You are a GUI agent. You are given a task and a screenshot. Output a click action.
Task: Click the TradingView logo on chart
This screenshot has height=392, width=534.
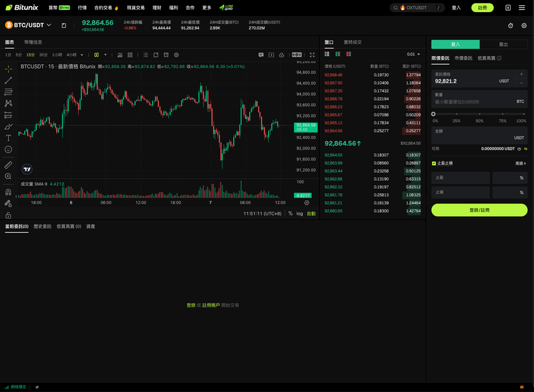point(27,169)
